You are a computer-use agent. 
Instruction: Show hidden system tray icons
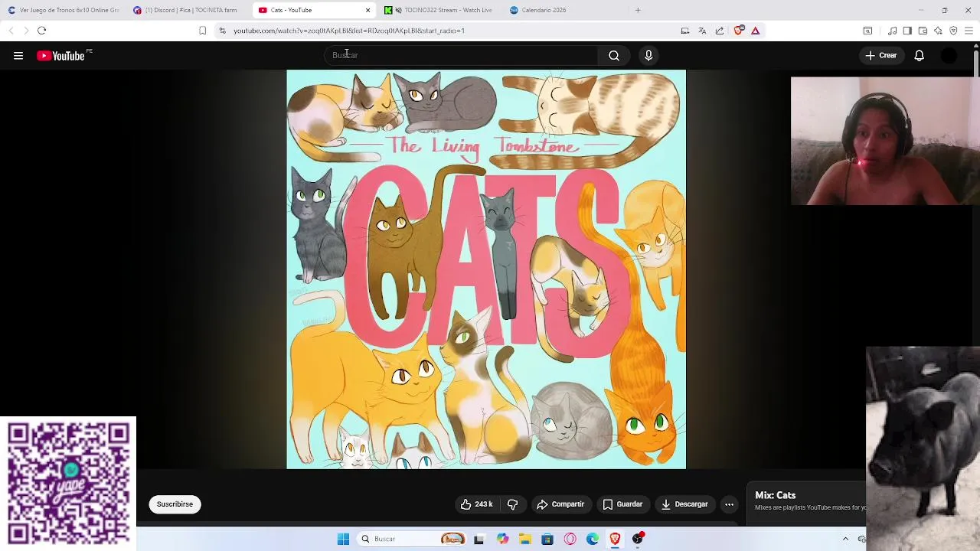(845, 539)
